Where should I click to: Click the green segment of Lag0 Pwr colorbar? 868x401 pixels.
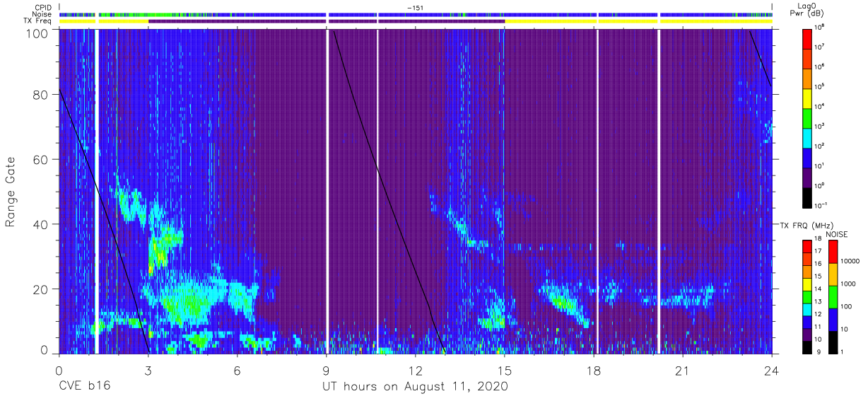[x=807, y=117]
